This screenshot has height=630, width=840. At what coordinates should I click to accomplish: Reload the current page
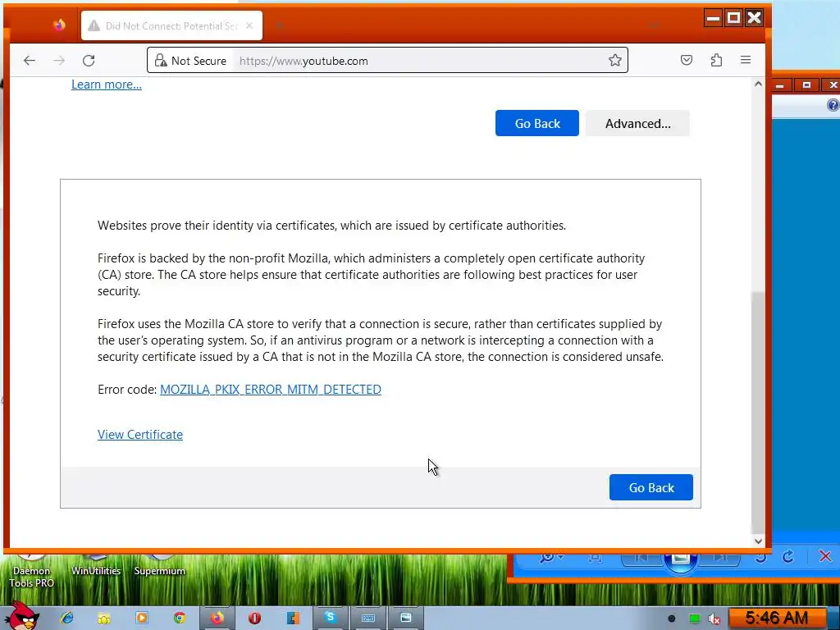[x=89, y=61]
